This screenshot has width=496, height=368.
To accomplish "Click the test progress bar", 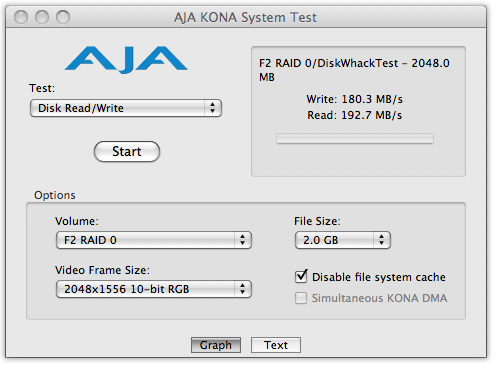I will [355, 138].
